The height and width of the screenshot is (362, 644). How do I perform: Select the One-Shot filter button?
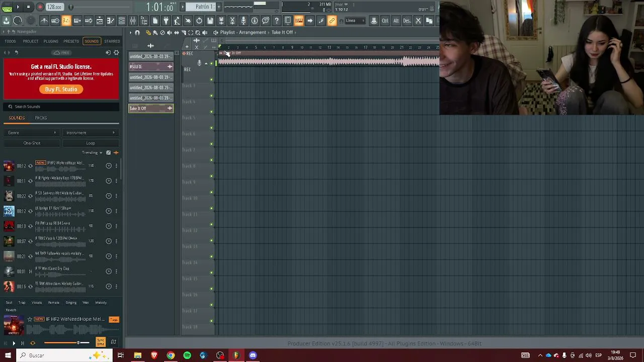click(x=32, y=143)
